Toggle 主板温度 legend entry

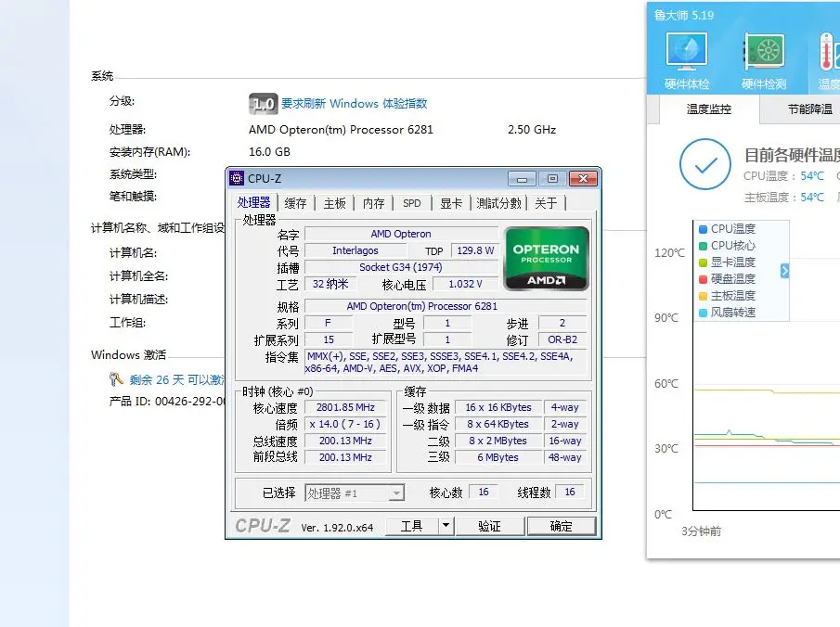(728, 295)
